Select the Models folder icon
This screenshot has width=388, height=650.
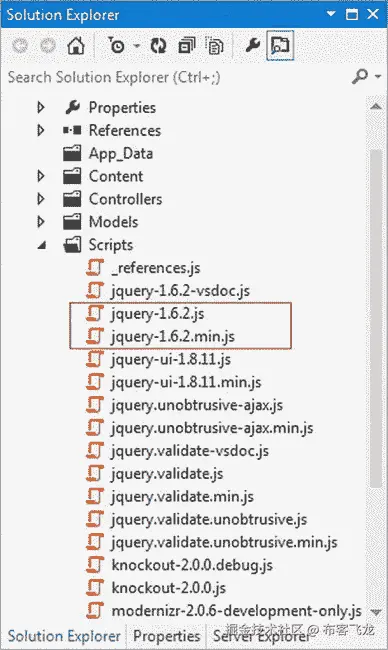click(72, 222)
